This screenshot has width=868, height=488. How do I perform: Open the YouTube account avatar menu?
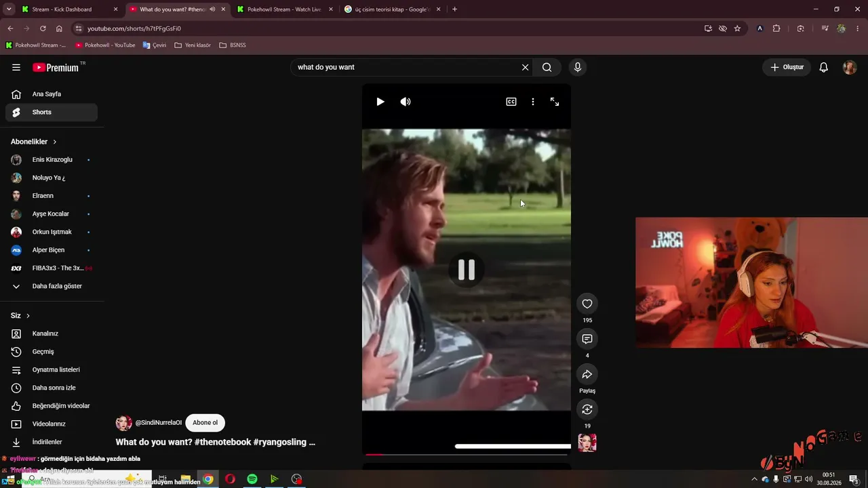click(850, 67)
